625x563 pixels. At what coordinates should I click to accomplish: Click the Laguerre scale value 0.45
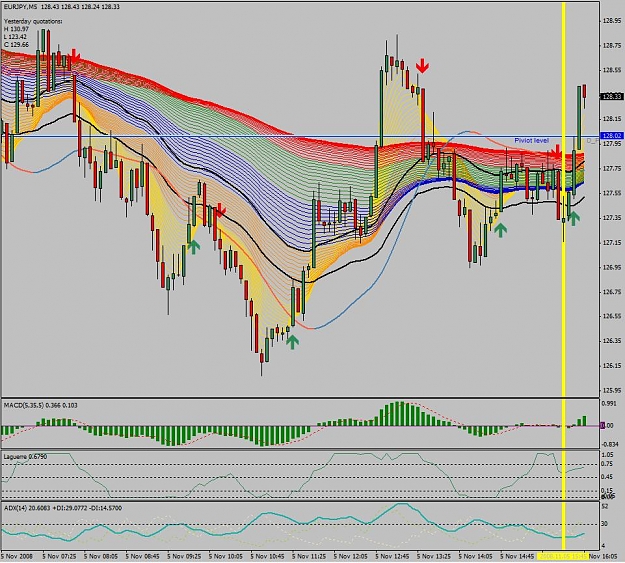pos(608,477)
